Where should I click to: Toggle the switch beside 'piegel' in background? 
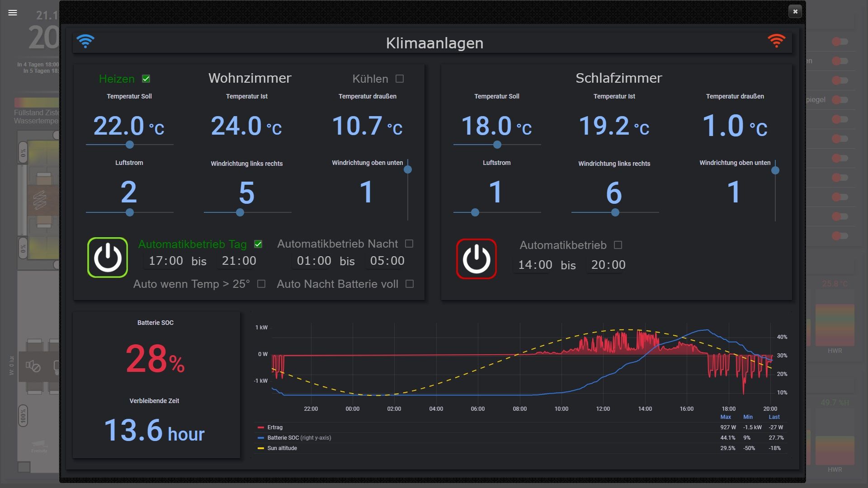tap(840, 100)
